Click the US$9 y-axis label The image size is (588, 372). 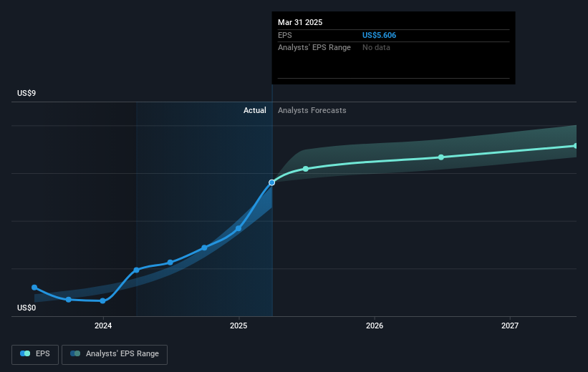[26, 93]
